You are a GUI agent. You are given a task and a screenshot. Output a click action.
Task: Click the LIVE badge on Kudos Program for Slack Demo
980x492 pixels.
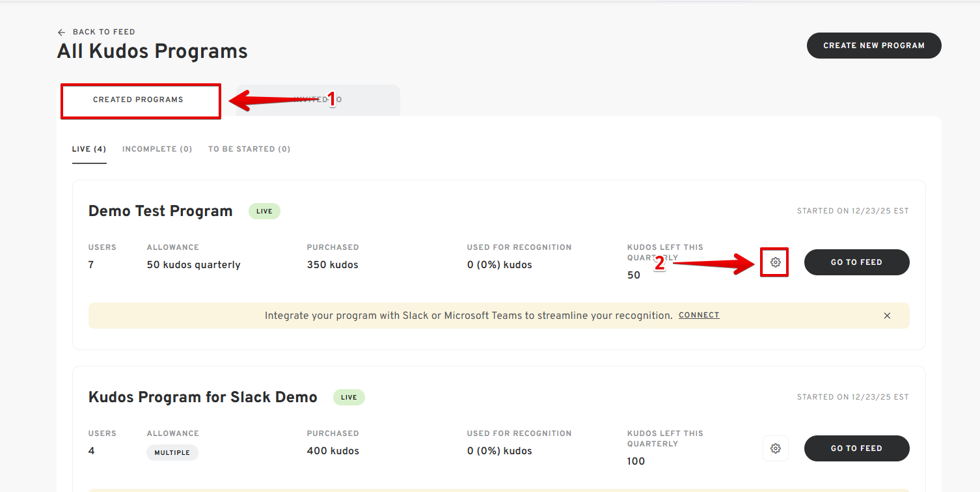pyautogui.click(x=349, y=398)
